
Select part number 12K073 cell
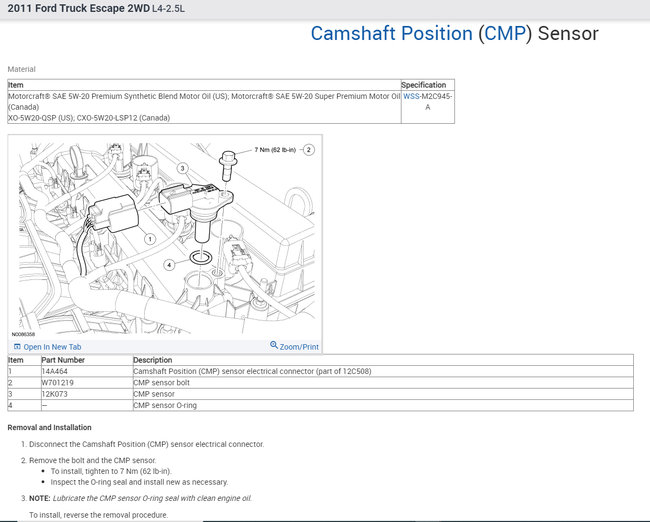click(x=87, y=394)
